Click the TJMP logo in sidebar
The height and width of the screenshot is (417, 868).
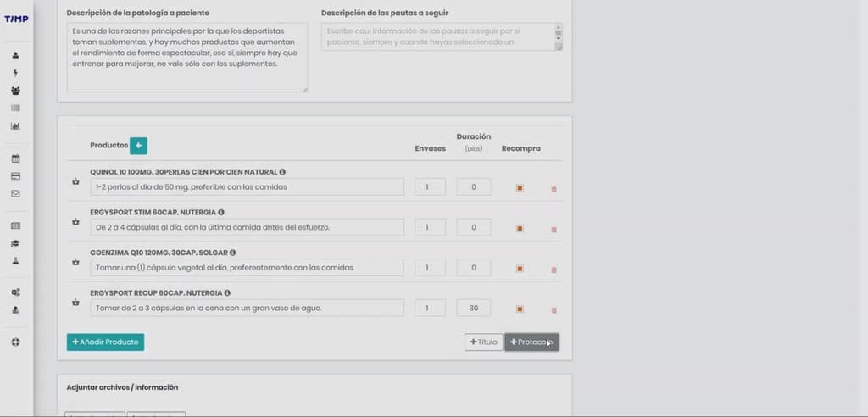pyautogui.click(x=16, y=19)
